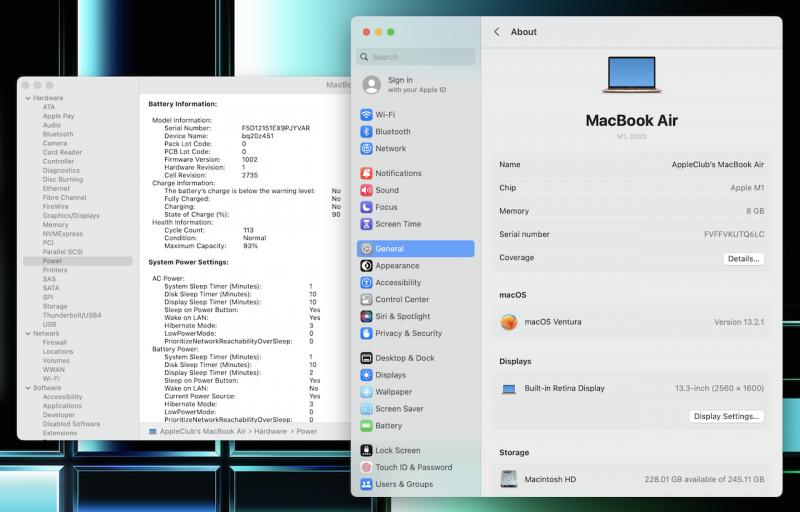Select Apple Pay in System Information sidebar
The image size is (800, 512).
59,116
